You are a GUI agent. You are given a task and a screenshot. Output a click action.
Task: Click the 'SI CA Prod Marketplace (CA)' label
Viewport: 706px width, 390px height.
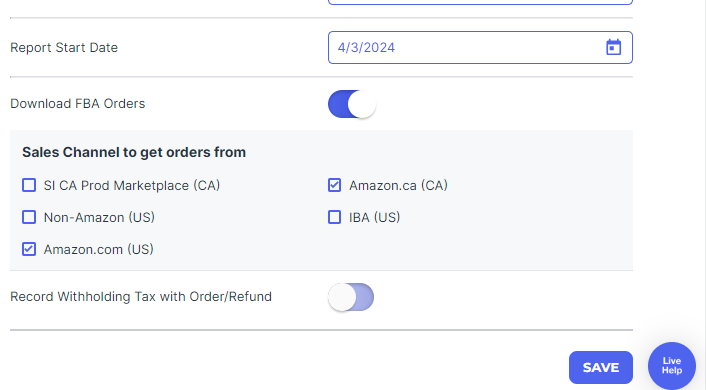(131, 186)
